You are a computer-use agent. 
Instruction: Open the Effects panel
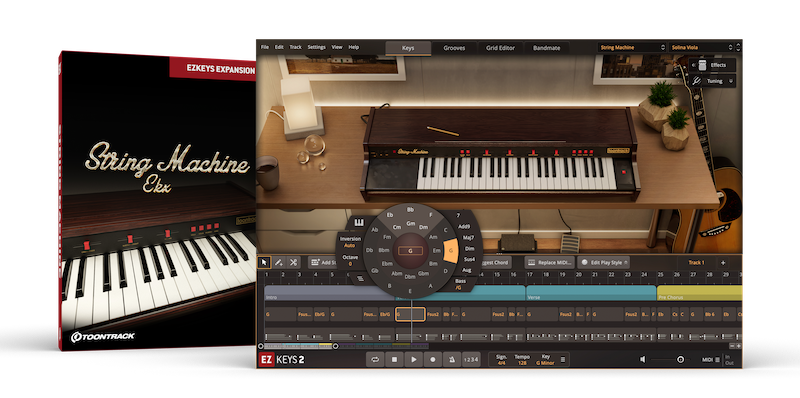[713, 65]
